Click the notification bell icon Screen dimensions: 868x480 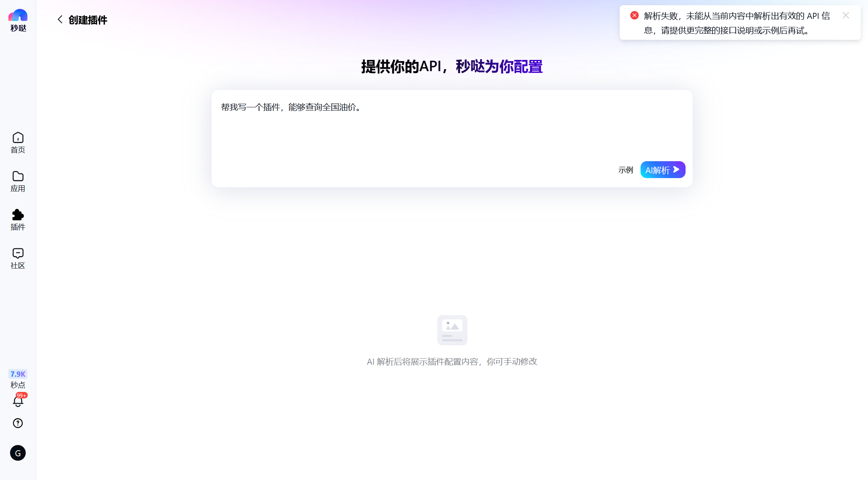(x=18, y=402)
